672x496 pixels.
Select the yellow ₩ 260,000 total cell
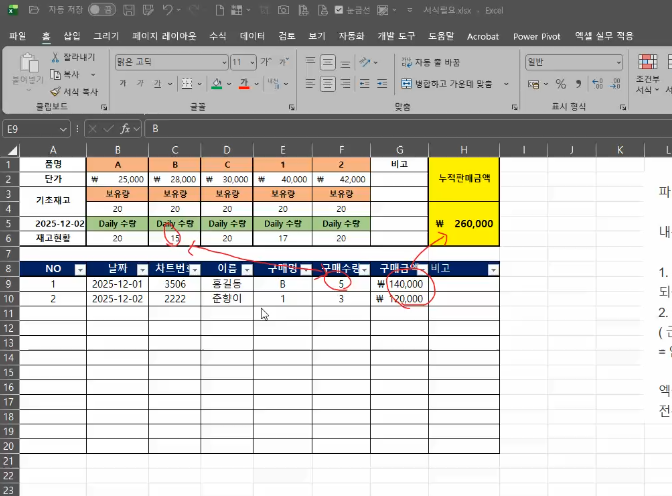tap(463, 223)
